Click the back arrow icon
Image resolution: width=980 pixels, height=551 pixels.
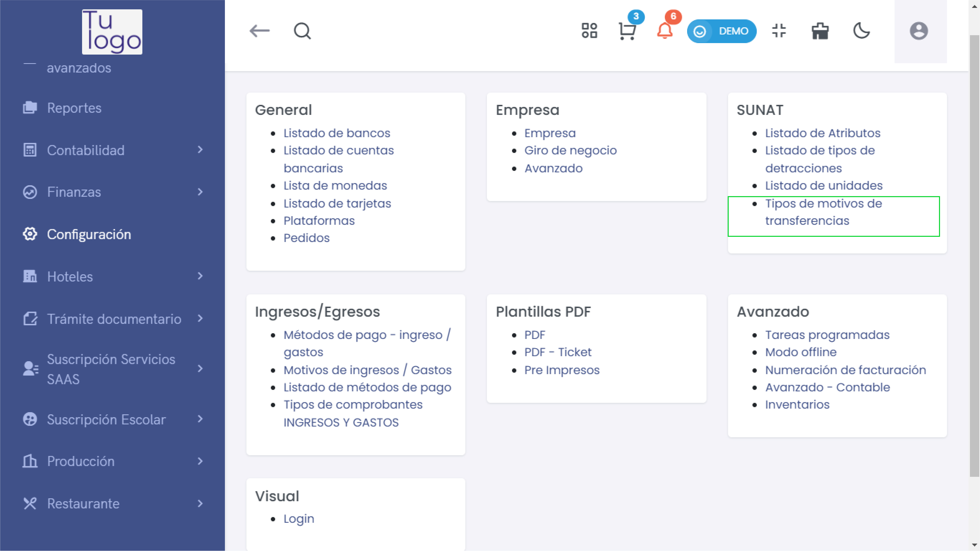coord(259,31)
